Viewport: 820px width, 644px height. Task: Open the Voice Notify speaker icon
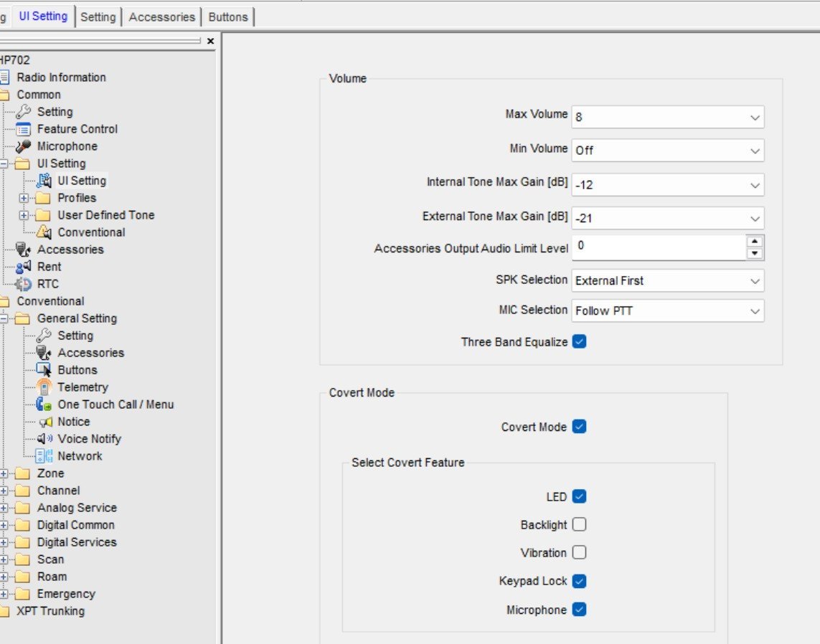pos(44,439)
